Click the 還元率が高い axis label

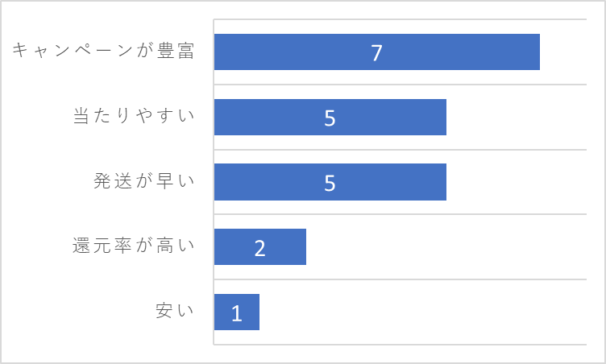133,246
